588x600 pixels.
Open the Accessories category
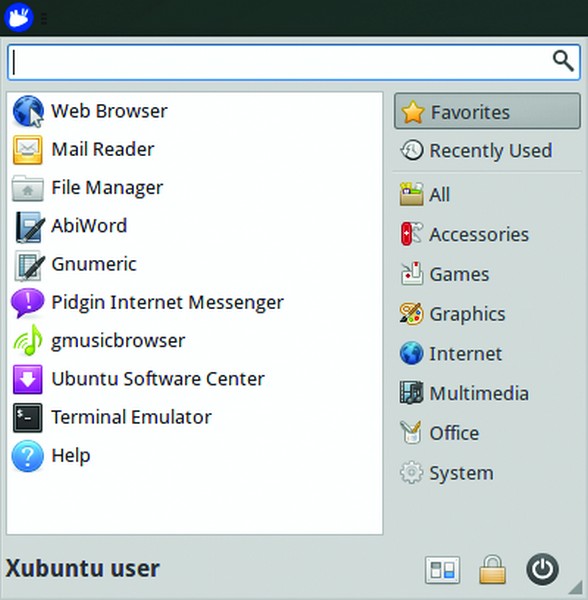click(x=487, y=234)
